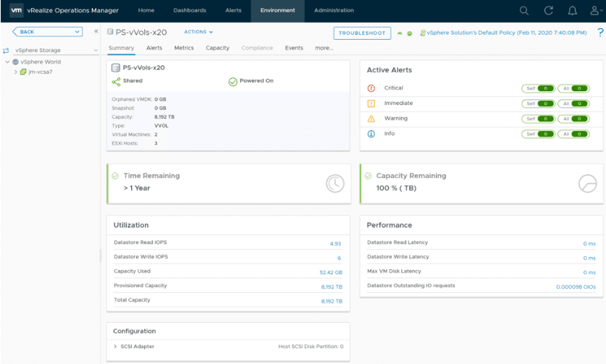Click the policy icon before Default Policy
Image resolution: width=606 pixels, height=364 pixels.
(423, 33)
